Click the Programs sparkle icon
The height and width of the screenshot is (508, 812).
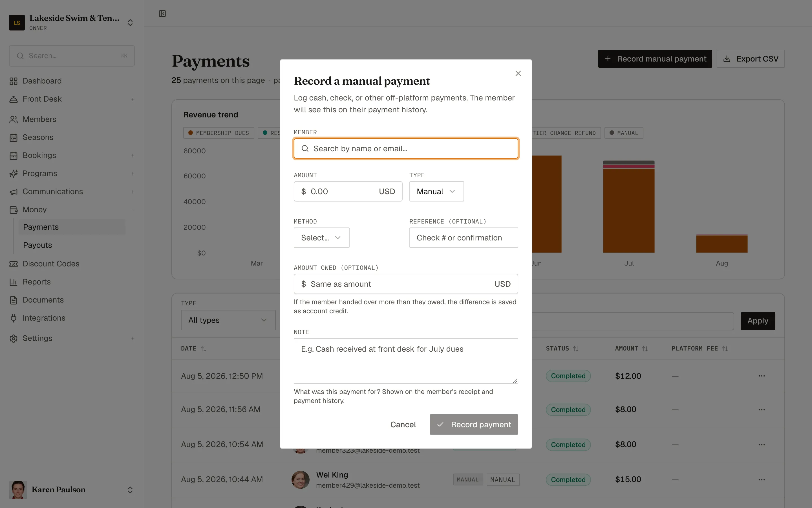[14, 174]
